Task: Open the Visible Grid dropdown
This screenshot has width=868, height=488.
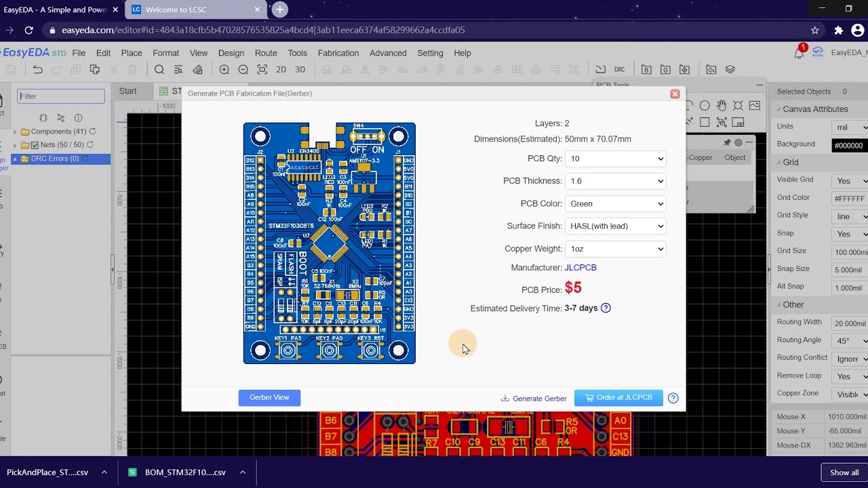Action: pyautogui.click(x=850, y=181)
